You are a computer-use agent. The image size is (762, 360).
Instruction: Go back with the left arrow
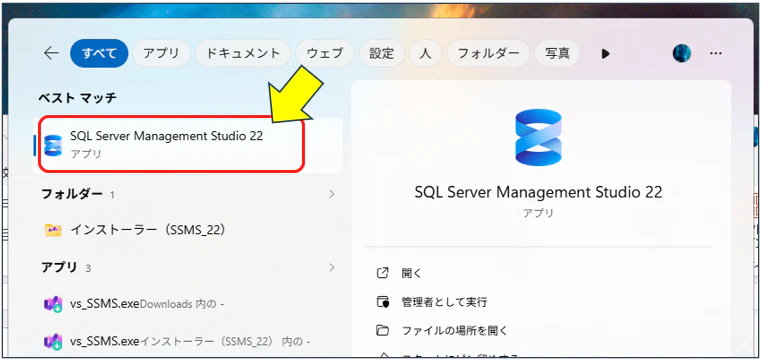(51, 53)
